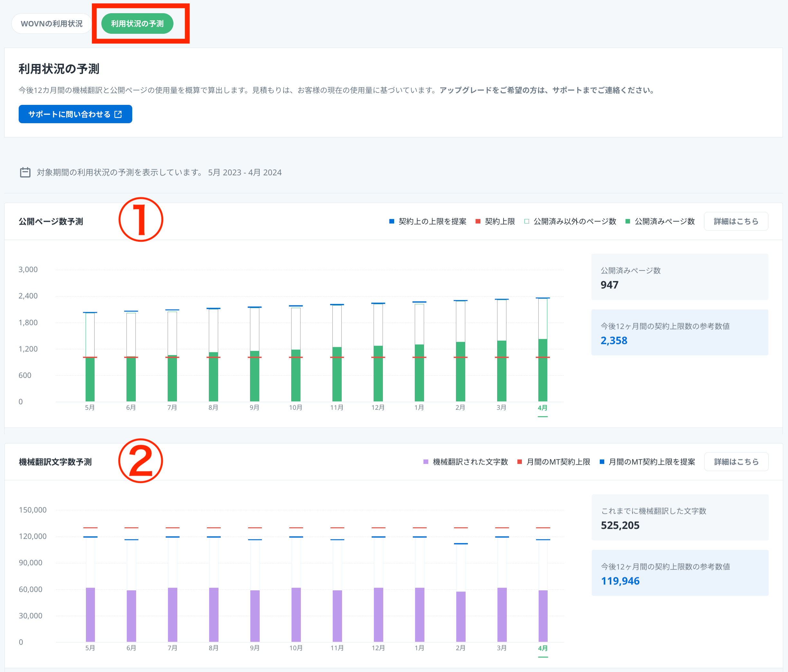Click the 1月 label under the MT forecast chart
Screen dimensions: 788x672
pos(420,648)
